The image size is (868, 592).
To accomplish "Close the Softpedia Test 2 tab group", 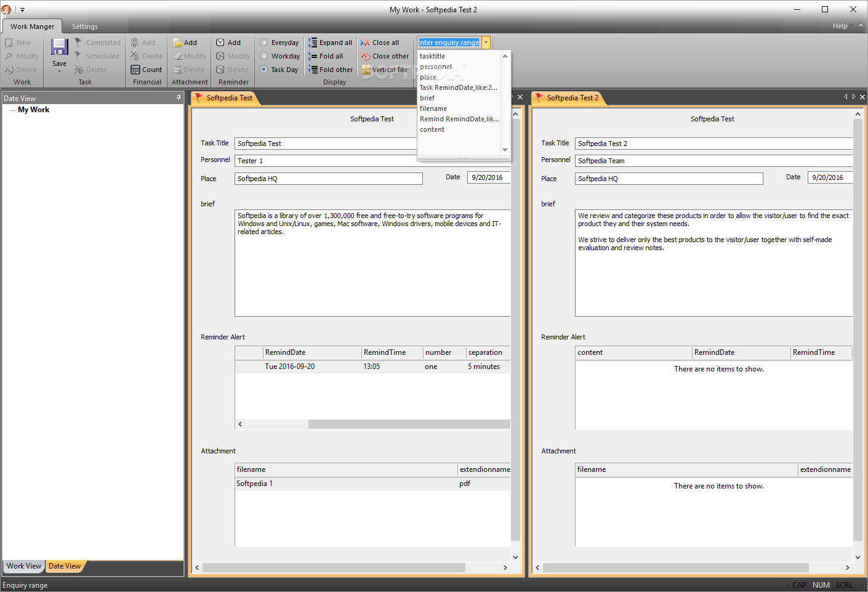I will [x=862, y=97].
